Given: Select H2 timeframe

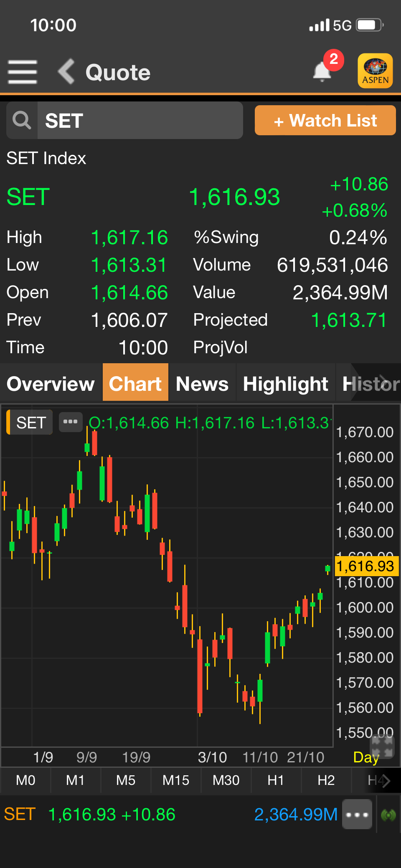Looking at the screenshot, I should tap(326, 780).
